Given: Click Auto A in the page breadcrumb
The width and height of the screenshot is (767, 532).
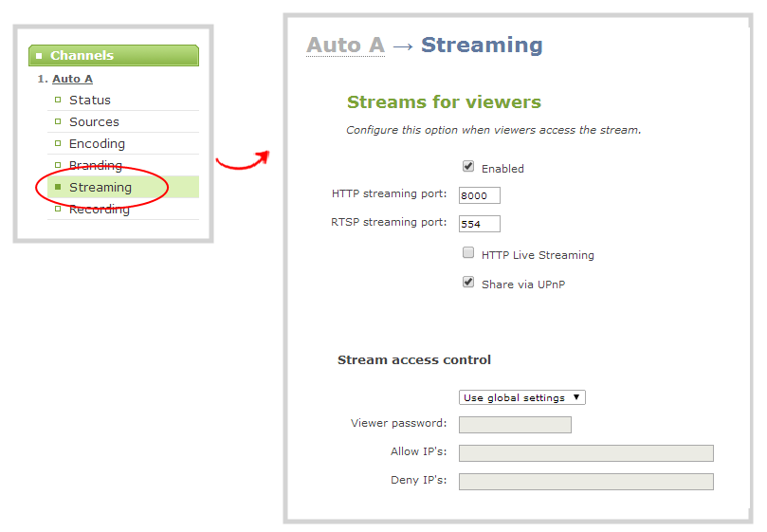Looking at the screenshot, I should tap(345, 46).
